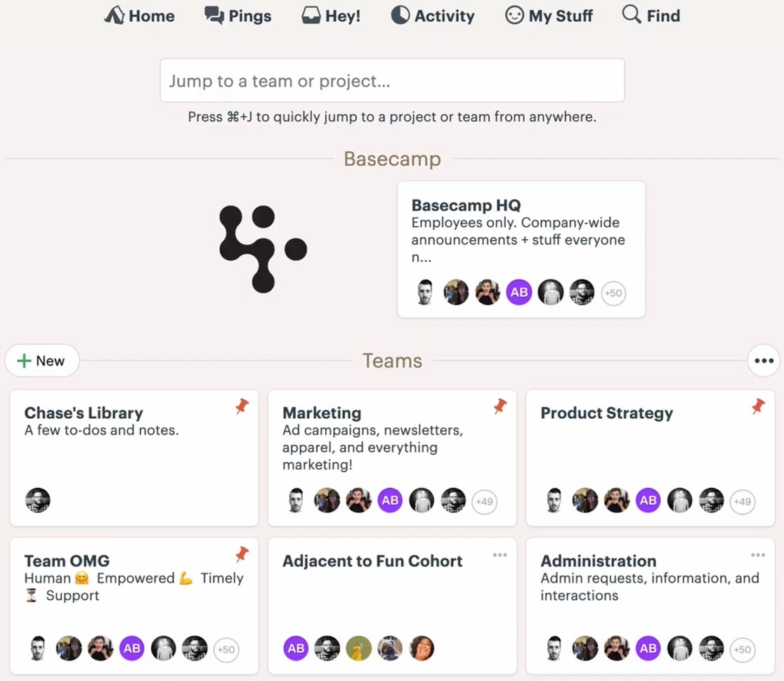The image size is (784, 681).
Task: Click the Basecamp logo
Action: pos(263,249)
